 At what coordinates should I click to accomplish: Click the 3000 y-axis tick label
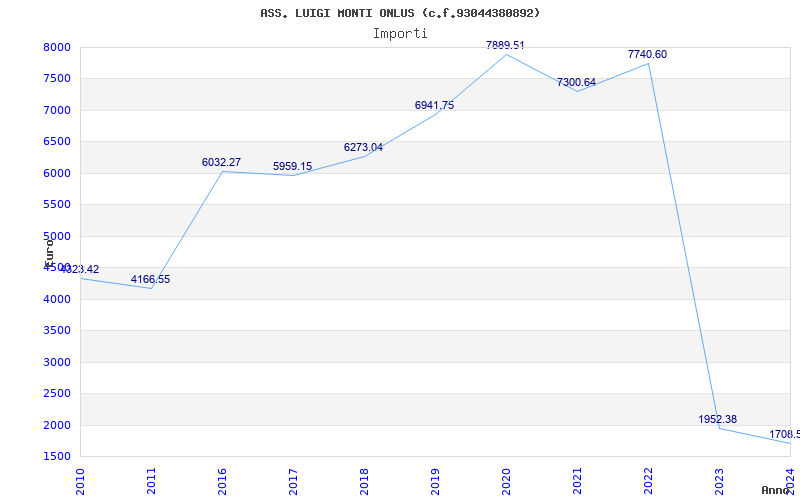click(57, 362)
